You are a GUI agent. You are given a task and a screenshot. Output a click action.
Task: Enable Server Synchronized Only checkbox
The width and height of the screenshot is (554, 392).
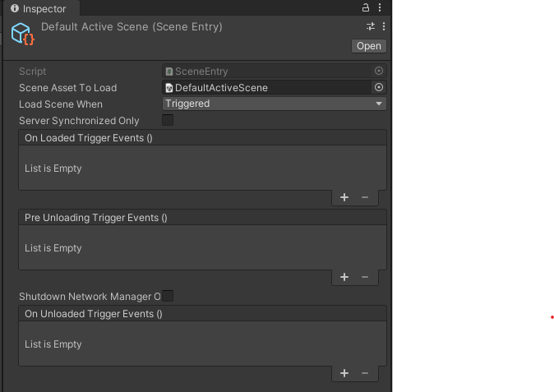[168, 120]
